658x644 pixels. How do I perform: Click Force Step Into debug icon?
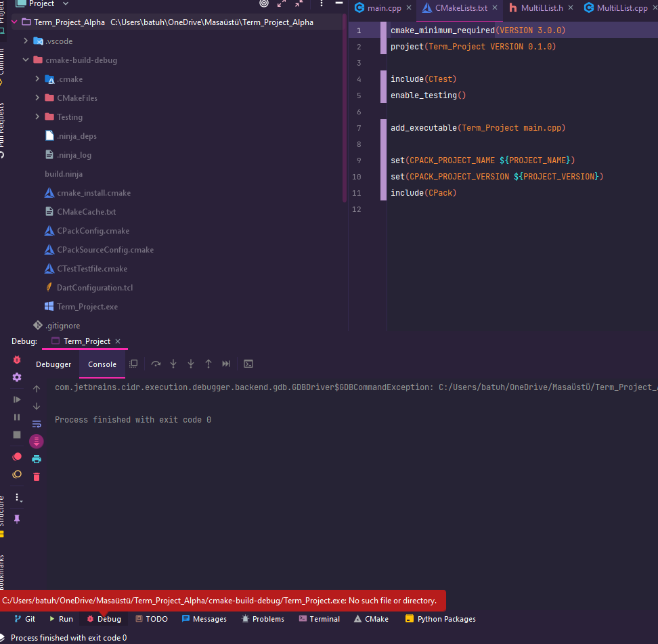click(191, 364)
